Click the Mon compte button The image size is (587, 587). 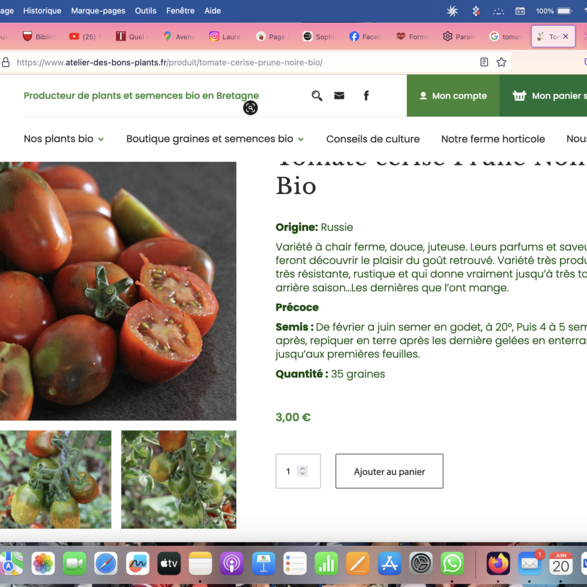(453, 96)
